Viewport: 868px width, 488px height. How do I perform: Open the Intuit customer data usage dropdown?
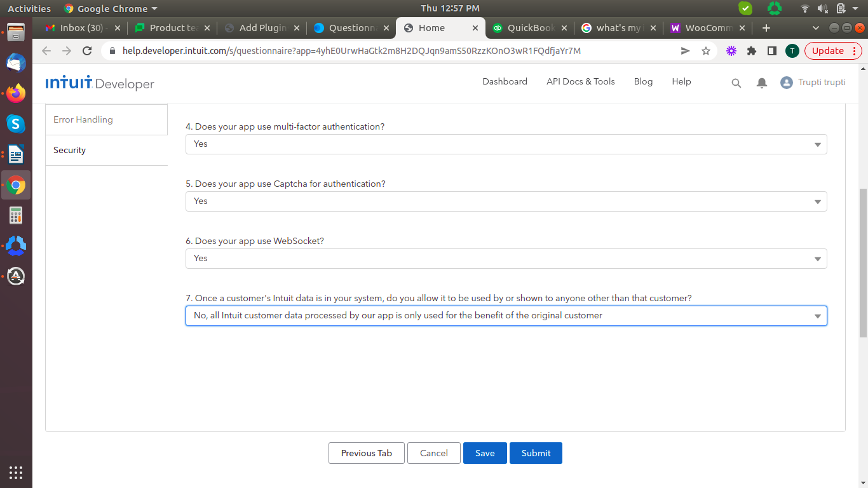pos(506,316)
